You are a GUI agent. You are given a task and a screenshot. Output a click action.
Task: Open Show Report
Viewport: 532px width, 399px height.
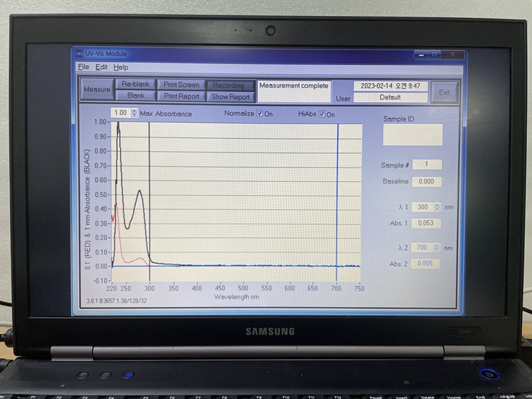pos(230,96)
